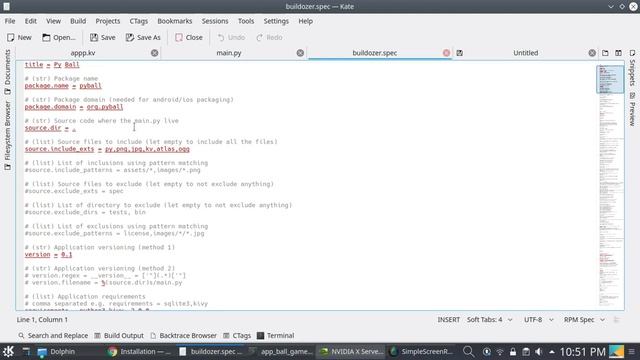Open the Edit menu
Screen dimensions: 640x360
click(x=31, y=21)
